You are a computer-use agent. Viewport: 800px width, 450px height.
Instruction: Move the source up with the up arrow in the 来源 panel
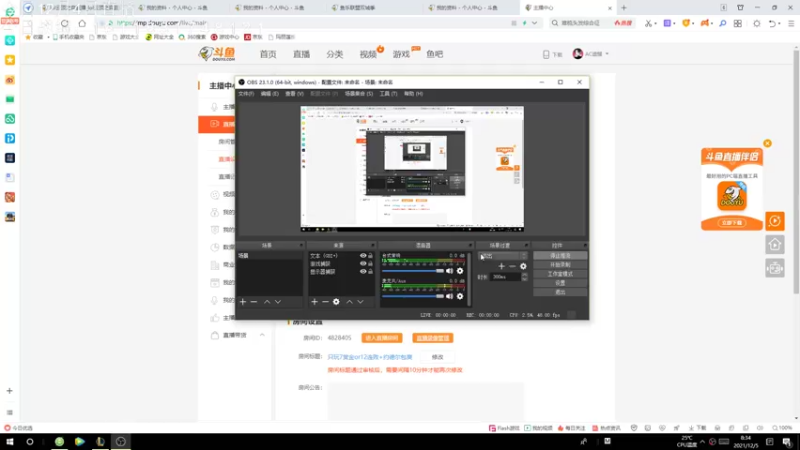coord(349,302)
